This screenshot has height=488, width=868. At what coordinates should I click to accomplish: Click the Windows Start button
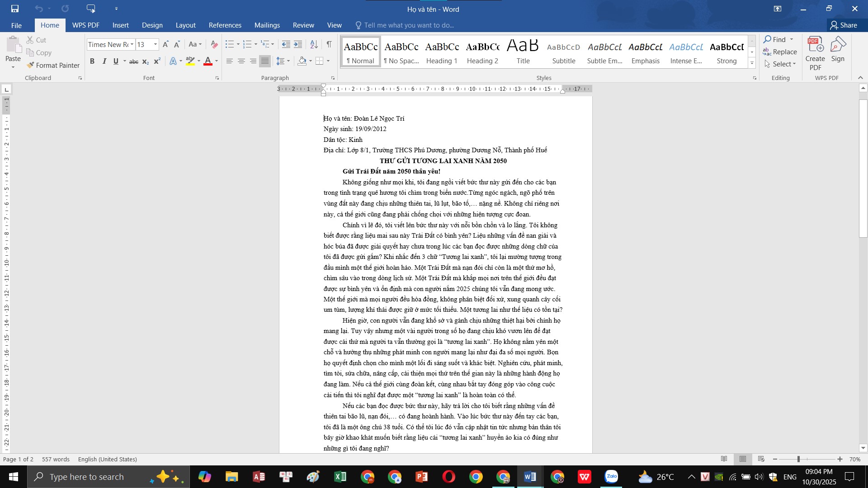point(13,477)
